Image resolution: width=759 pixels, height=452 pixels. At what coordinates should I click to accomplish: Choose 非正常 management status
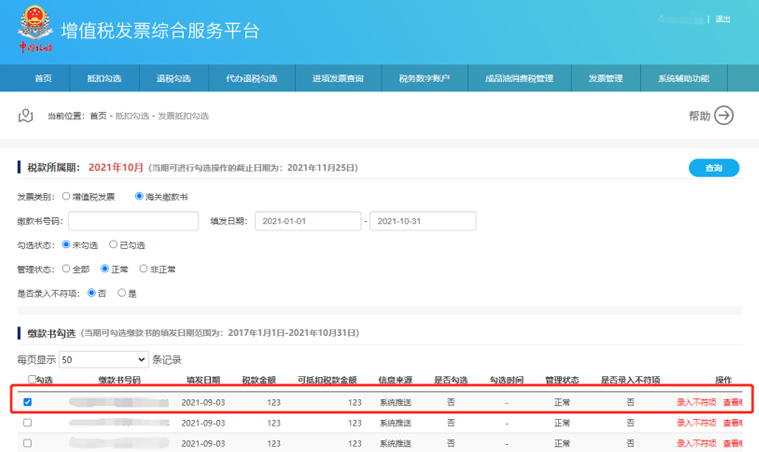pos(143,268)
